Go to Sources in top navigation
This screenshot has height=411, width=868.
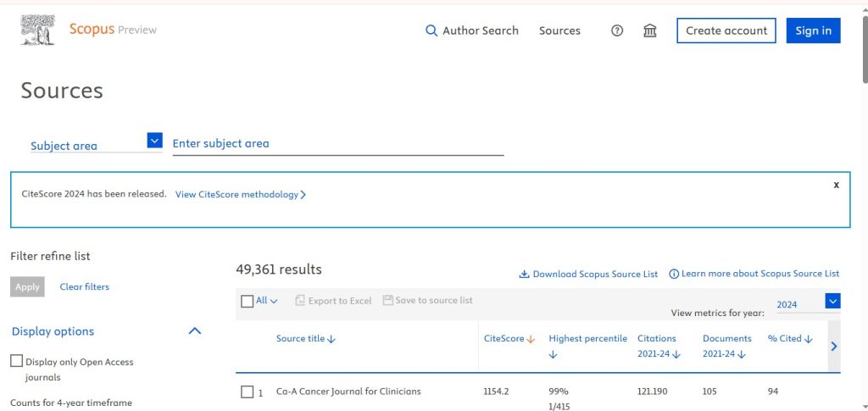tap(559, 31)
